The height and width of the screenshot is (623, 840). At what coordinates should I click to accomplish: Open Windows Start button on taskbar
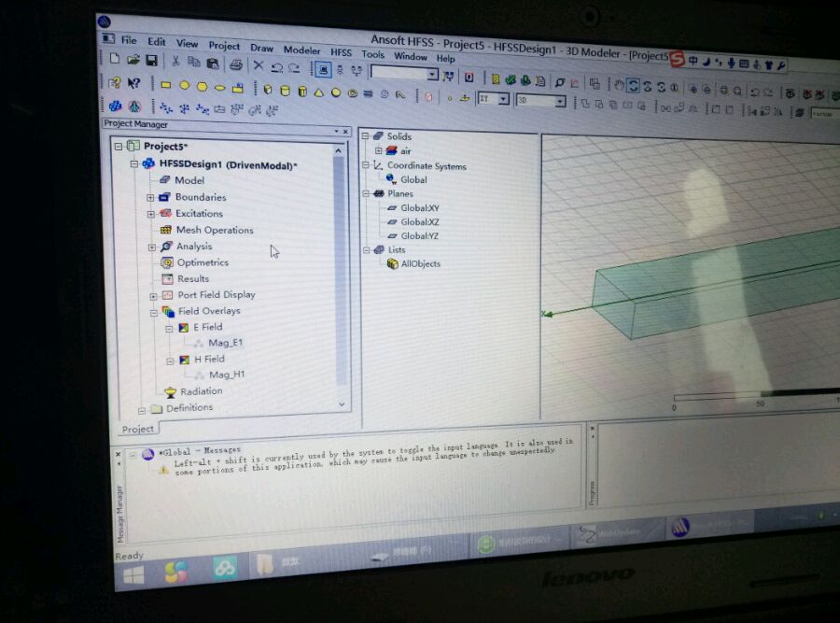(133, 575)
